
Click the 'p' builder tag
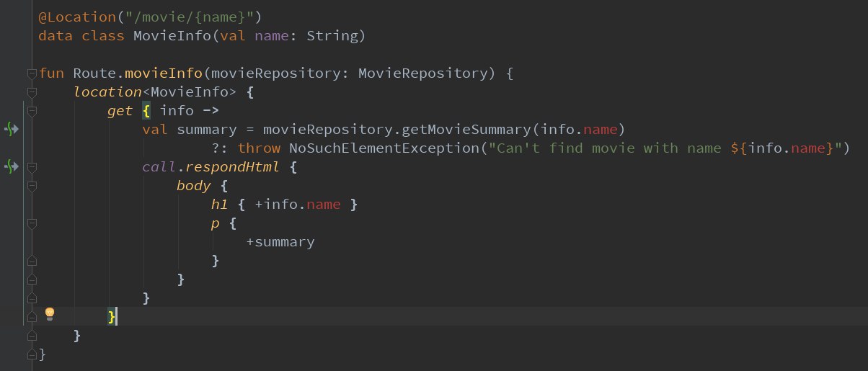pyautogui.click(x=216, y=223)
